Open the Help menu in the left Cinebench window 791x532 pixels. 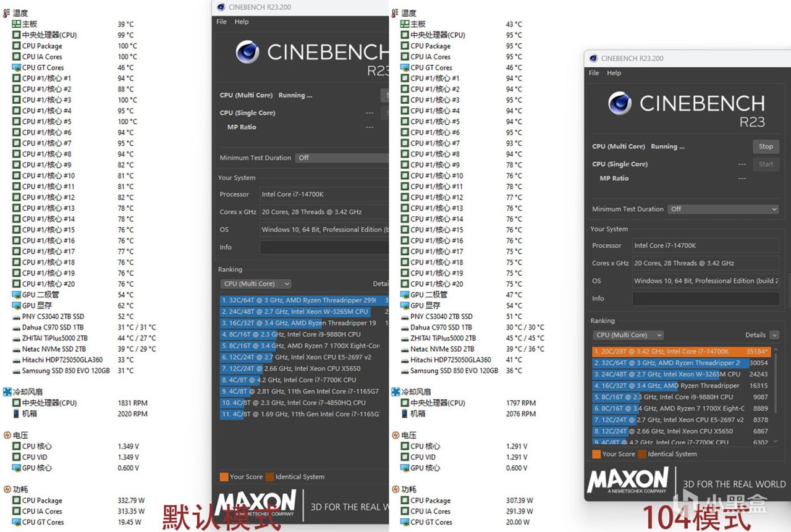click(242, 22)
